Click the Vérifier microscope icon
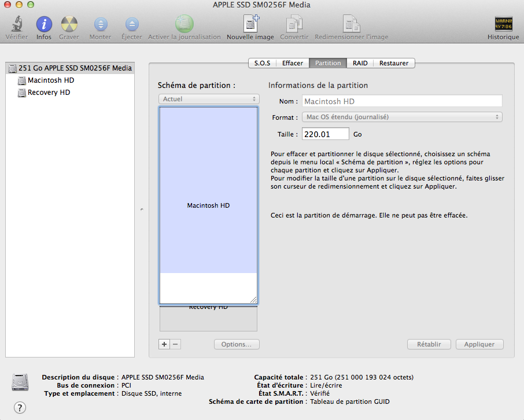Image resolution: width=524 pixels, height=420 pixels. (16, 24)
